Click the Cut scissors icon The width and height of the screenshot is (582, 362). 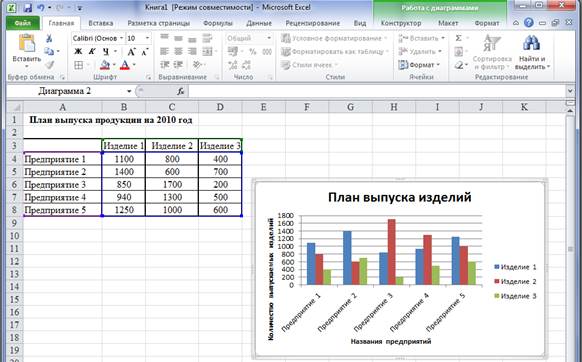click(x=49, y=38)
